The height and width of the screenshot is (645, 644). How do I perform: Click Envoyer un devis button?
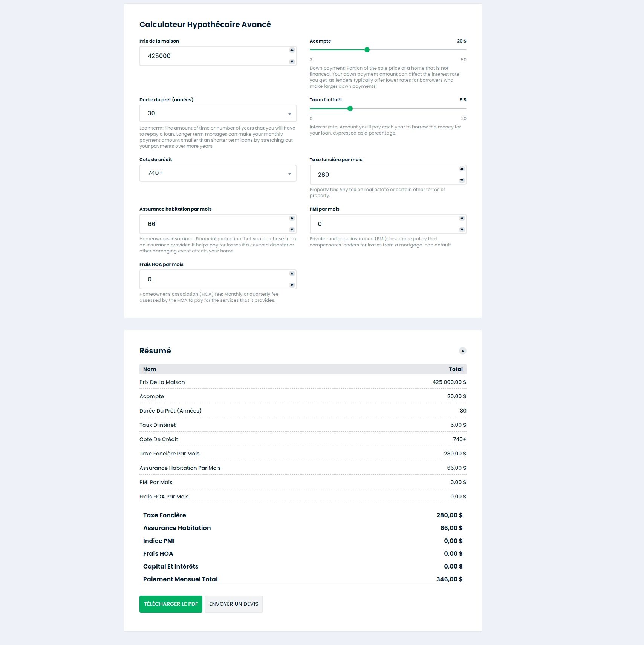(234, 604)
